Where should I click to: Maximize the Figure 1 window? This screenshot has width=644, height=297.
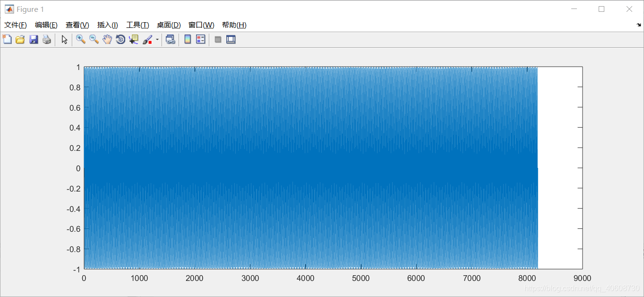point(601,9)
